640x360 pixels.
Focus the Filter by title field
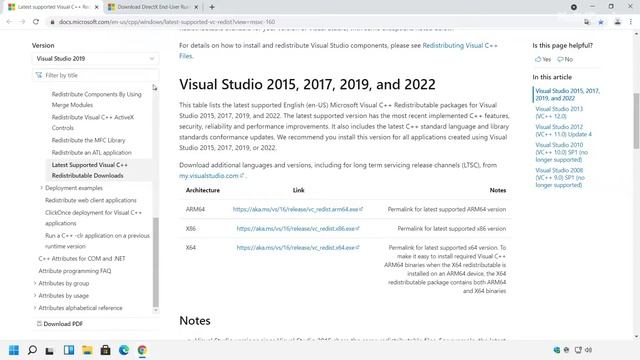coord(95,75)
